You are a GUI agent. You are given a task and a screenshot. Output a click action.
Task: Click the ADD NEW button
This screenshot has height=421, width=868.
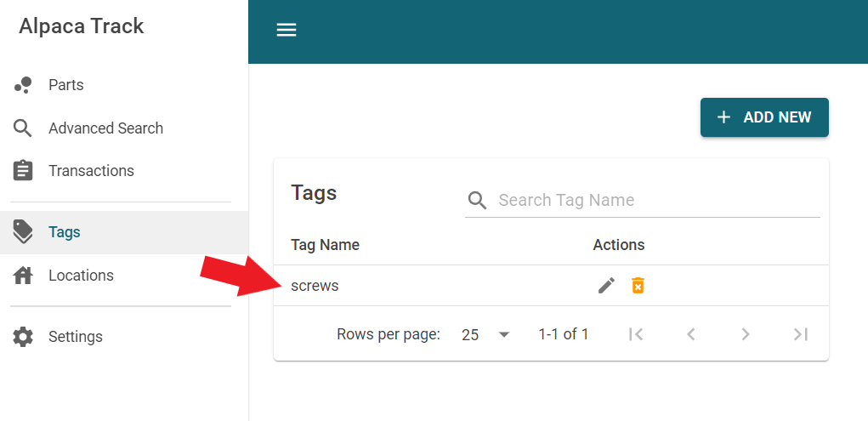(x=764, y=117)
